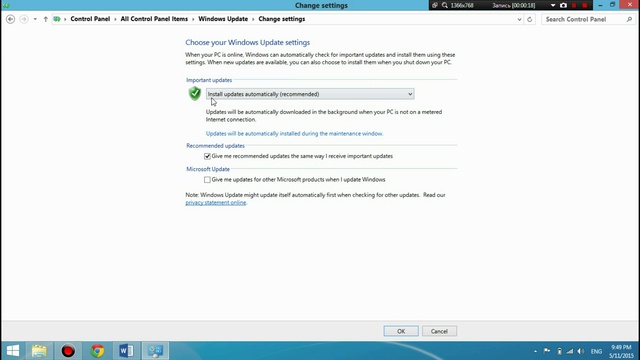This screenshot has height=360, width=640.
Task: Open the address bar history dropdown
Action: tap(519, 19)
